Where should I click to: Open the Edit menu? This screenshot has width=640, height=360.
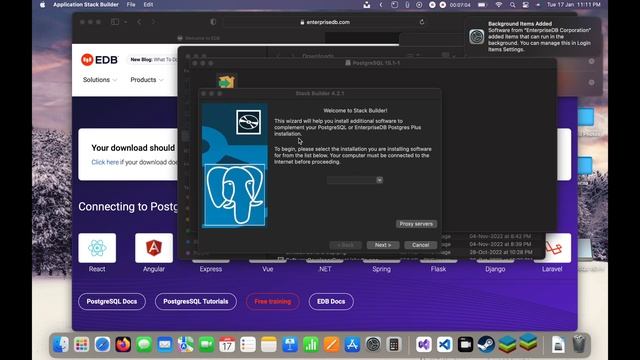point(148,5)
